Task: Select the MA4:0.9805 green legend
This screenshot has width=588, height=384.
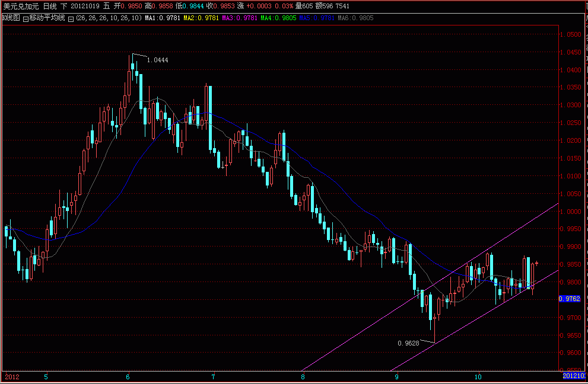Action: point(278,18)
